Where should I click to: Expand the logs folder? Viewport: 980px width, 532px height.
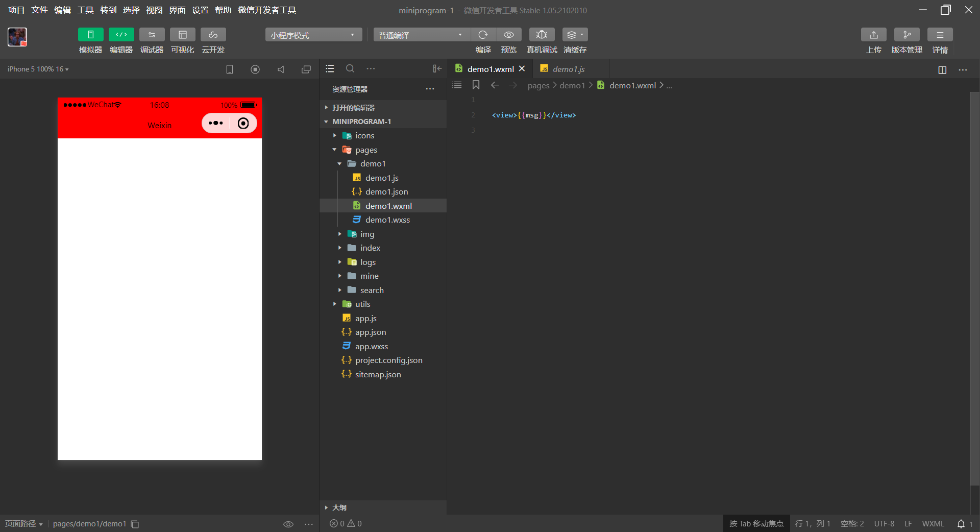click(x=383, y=262)
